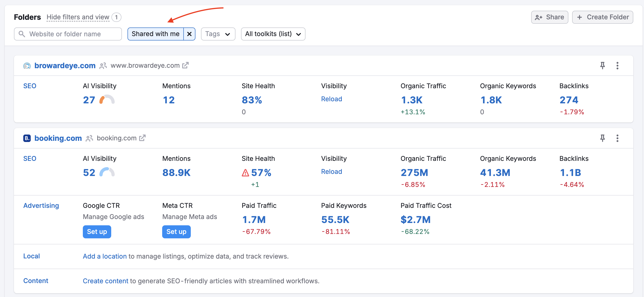Image resolution: width=644 pixels, height=297 pixels.
Task: Remove the Shared with me filter
Action: coord(189,34)
